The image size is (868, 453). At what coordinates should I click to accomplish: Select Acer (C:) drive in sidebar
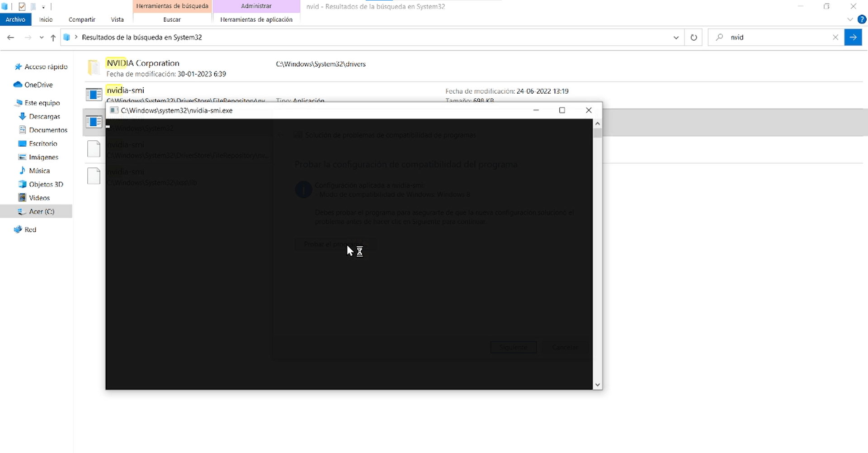point(42,211)
